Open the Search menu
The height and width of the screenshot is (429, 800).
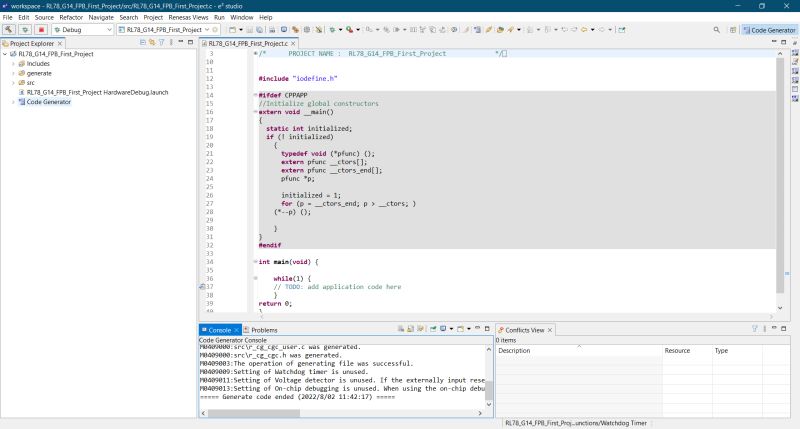(x=129, y=17)
